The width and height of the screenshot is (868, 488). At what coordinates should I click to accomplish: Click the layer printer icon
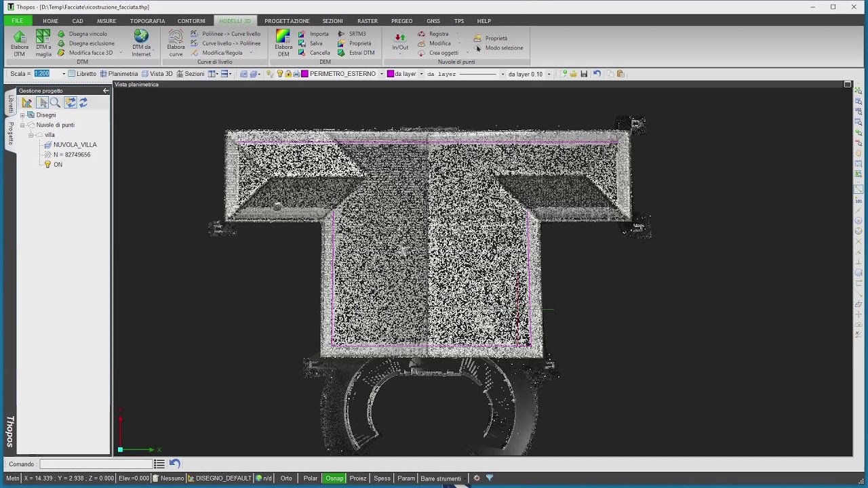point(296,74)
